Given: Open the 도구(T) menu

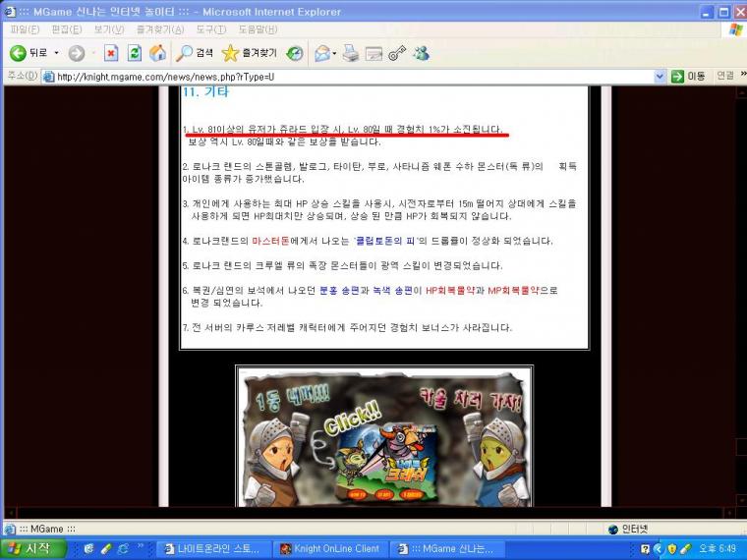Looking at the screenshot, I should tap(211, 29).
